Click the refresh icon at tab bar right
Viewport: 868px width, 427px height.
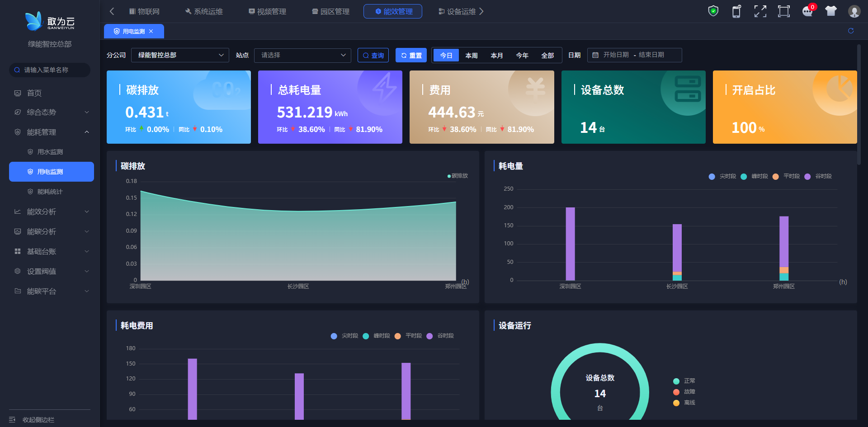click(x=851, y=31)
